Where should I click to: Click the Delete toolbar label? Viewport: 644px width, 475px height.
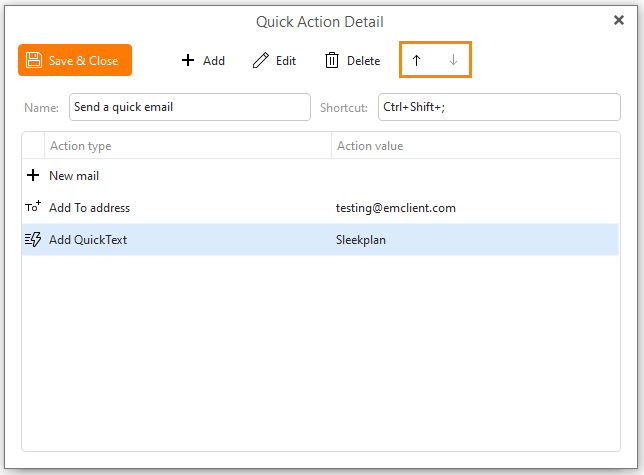[x=363, y=61]
